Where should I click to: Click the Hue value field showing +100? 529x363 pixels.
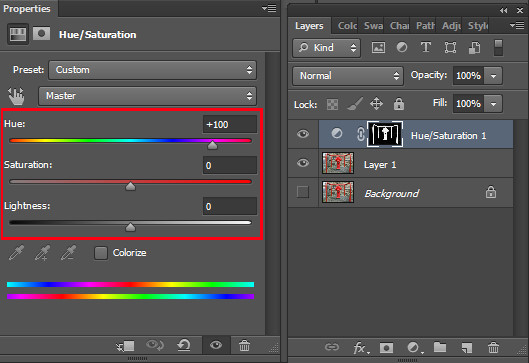click(x=230, y=124)
